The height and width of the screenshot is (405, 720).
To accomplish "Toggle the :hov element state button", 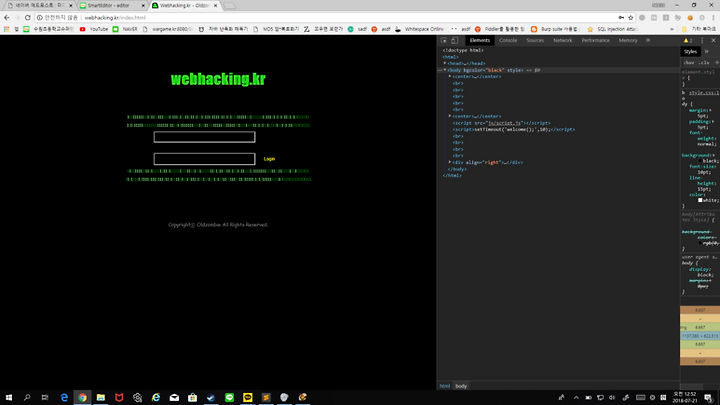I will click(x=689, y=62).
